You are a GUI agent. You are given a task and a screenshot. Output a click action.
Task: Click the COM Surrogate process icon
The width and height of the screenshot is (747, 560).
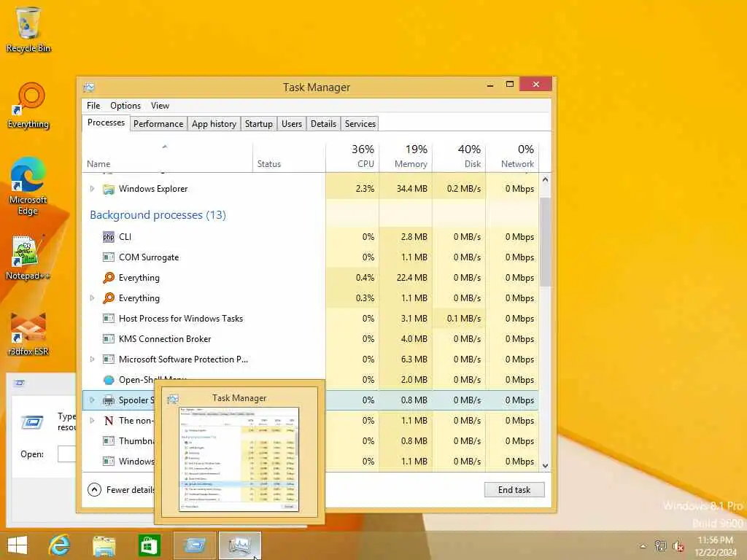(x=109, y=257)
